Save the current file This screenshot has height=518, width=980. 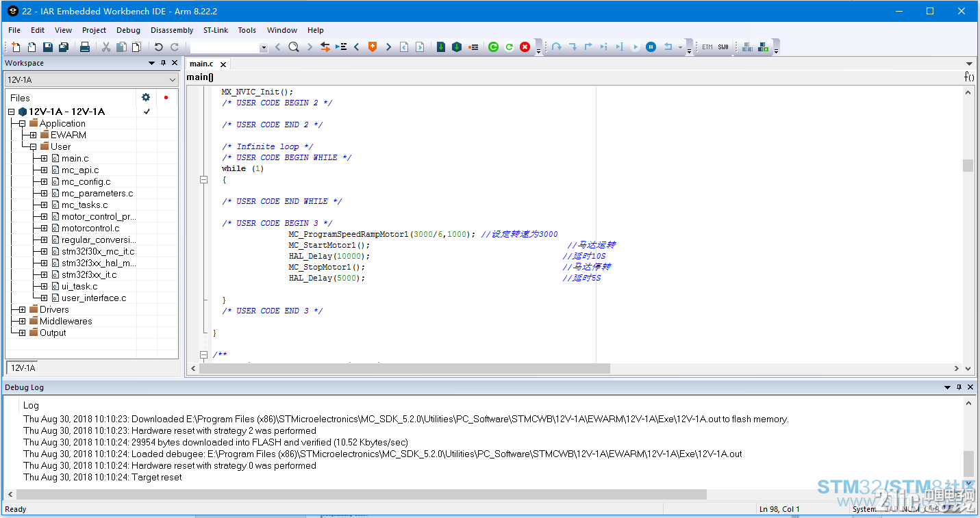pyautogui.click(x=48, y=47)
